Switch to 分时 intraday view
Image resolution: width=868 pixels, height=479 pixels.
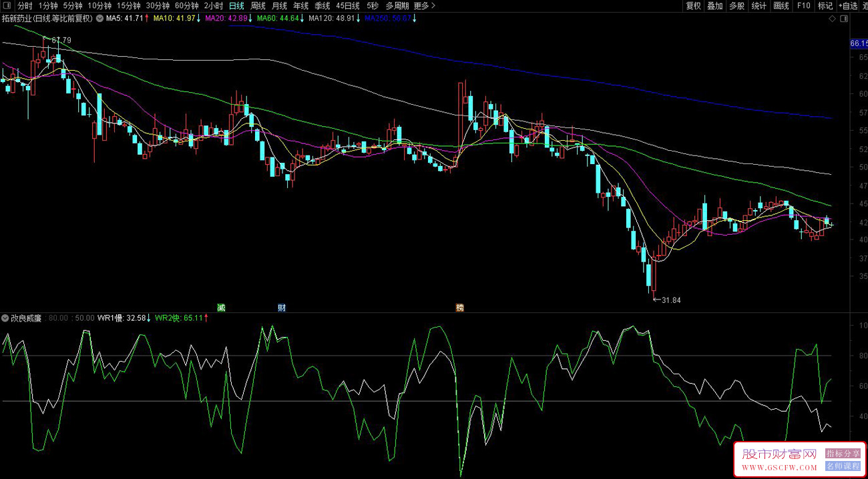[x=25, y=6]
